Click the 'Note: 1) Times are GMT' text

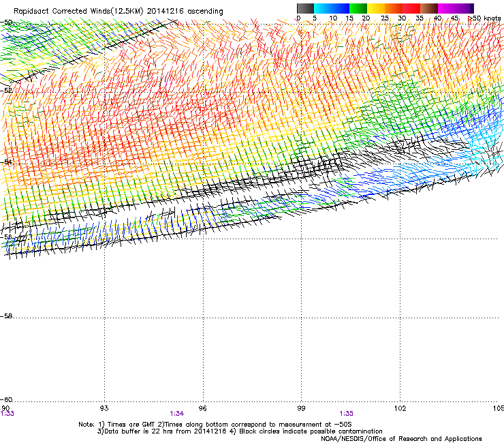tap(117, 425)
